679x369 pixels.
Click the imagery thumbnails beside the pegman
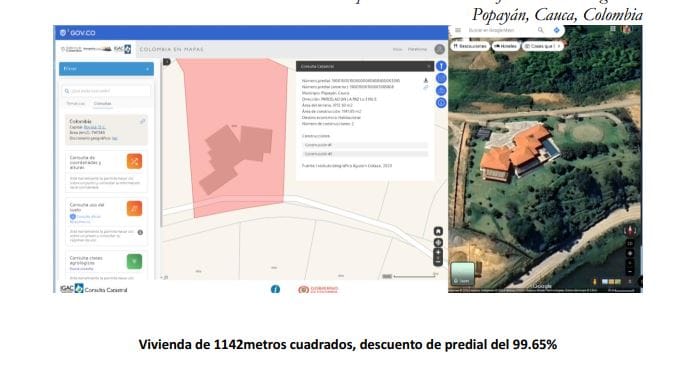pos(611,282)
